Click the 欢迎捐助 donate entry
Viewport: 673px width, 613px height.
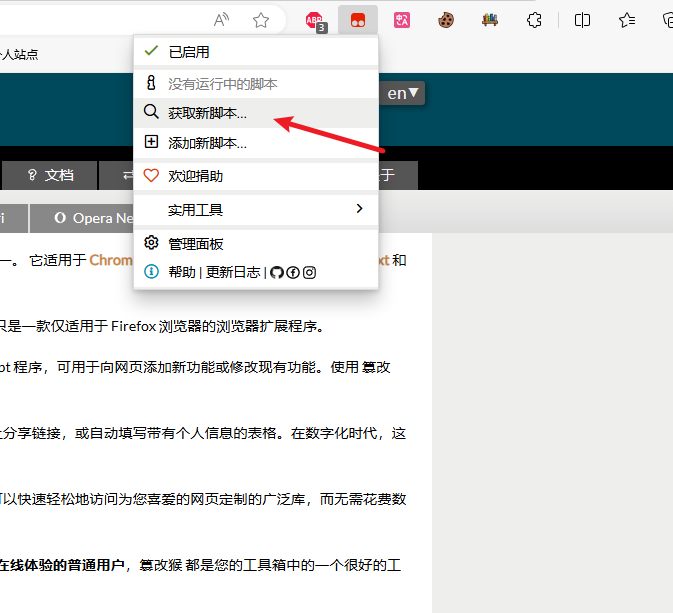tap(195, 175)
